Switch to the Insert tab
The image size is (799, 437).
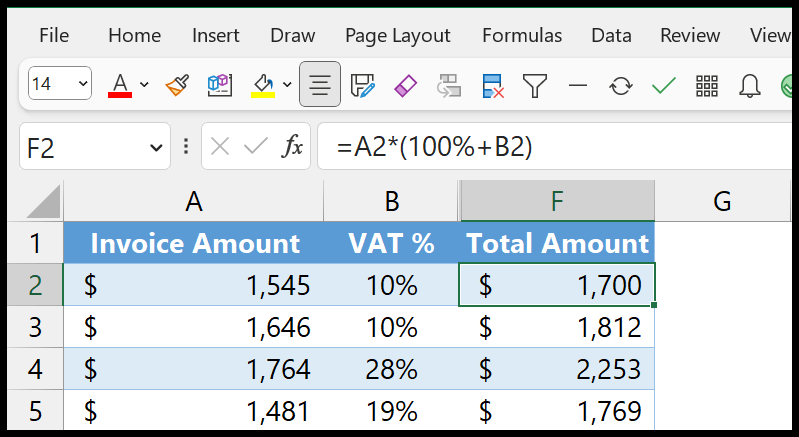[216, 35]
